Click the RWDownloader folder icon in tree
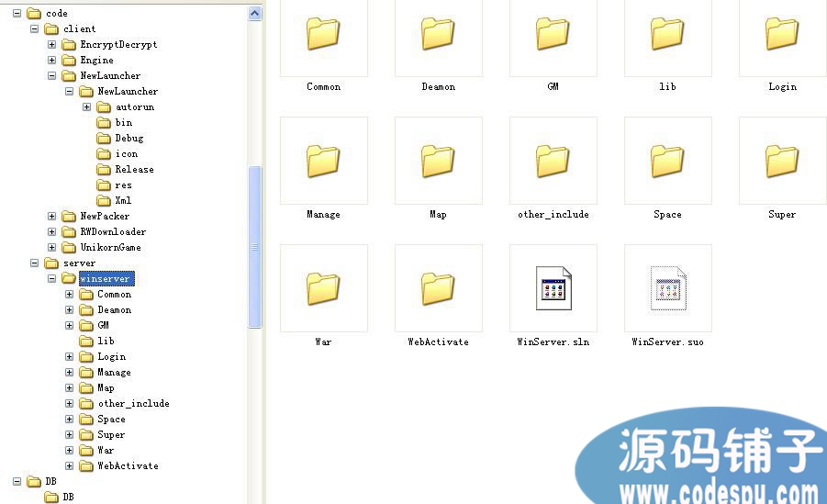The image size is (827, 504). click(69, 231)
